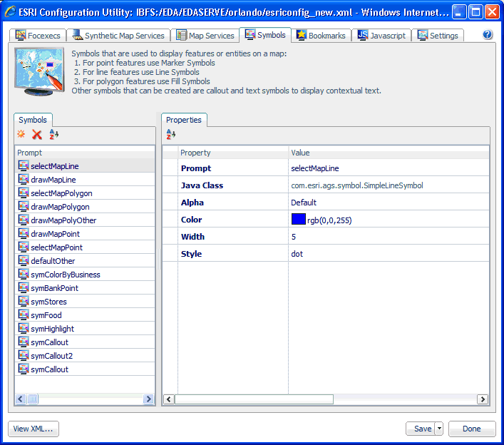Switch to the Settings tab

[x=438, y=36]
